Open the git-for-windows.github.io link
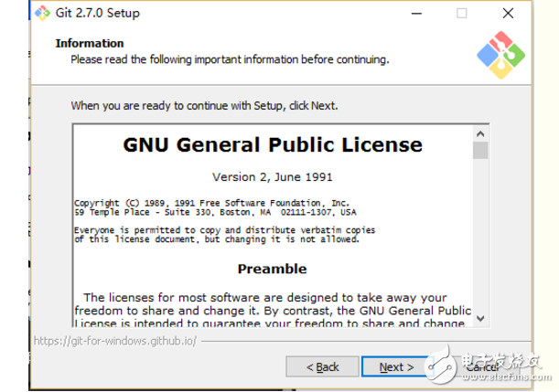559x392 pixels. 113,341
